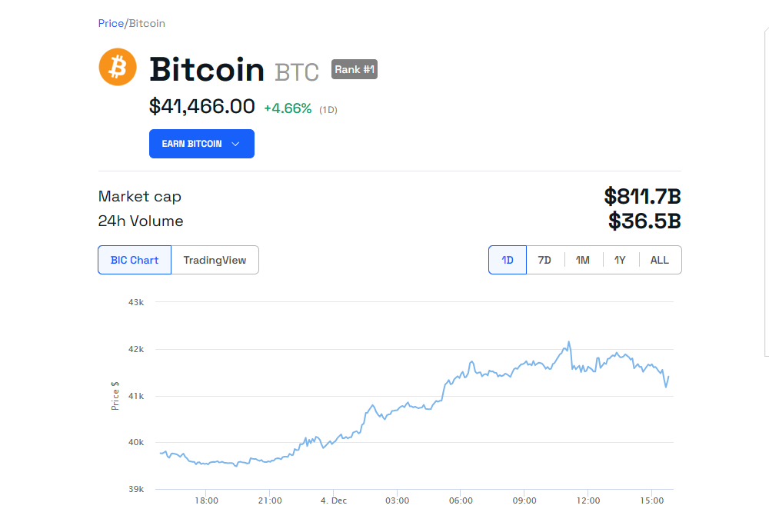Click the 4. Dec date axis label

tap(334, 500)
